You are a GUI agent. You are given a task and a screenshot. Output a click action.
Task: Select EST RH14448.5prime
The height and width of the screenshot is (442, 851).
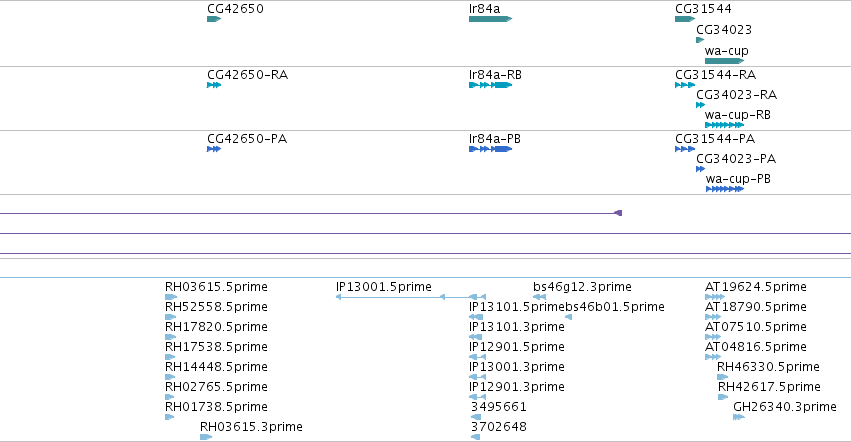216,367
